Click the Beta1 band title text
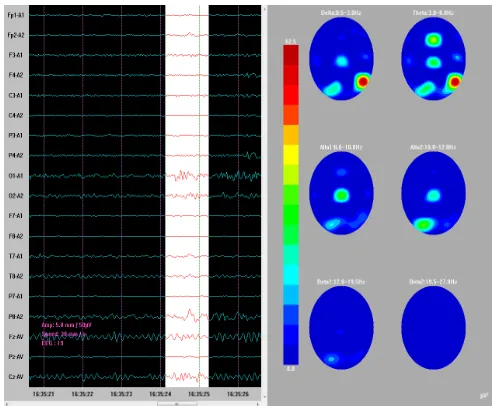 pos(341,282)
